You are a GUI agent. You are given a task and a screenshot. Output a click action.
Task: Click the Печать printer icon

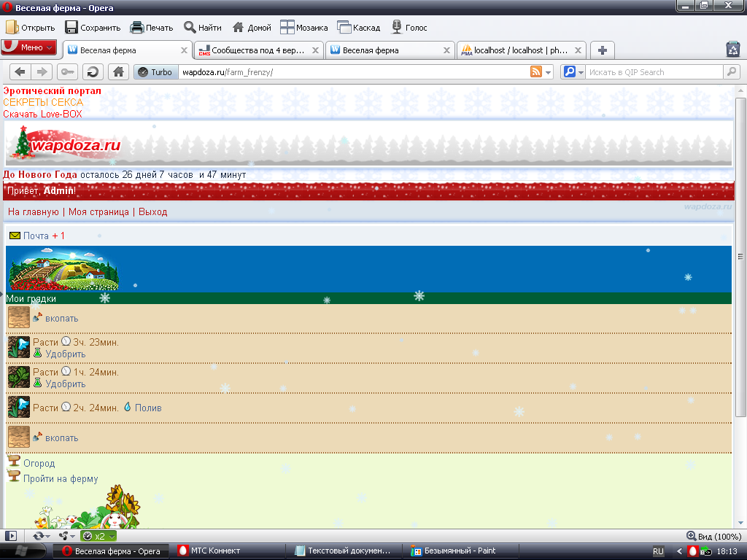(x=137, y=28)
